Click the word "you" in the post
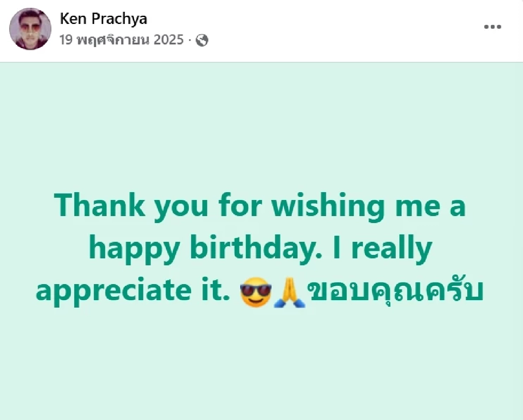The width and height of the screenshot is (523, 420). pyautogui.click(x=181, y=207)
